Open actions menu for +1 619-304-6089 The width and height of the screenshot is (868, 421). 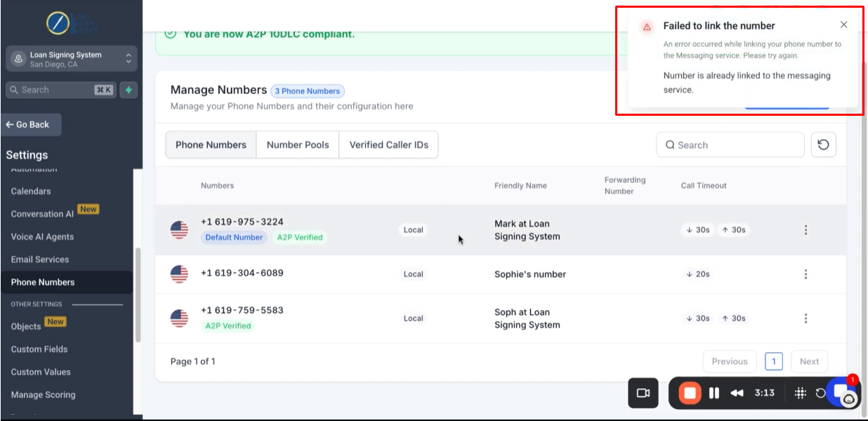pyautogui.click(x=805, y=274)
